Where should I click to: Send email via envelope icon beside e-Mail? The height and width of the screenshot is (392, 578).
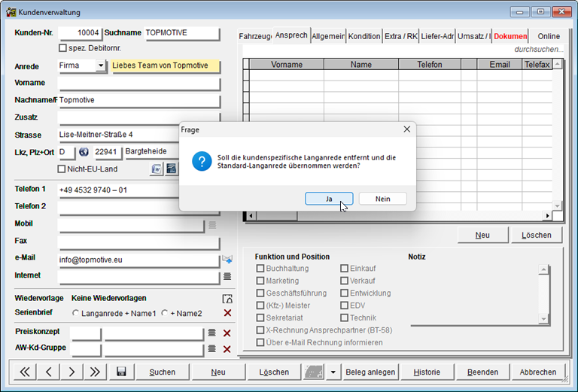(x=227, y=260)
